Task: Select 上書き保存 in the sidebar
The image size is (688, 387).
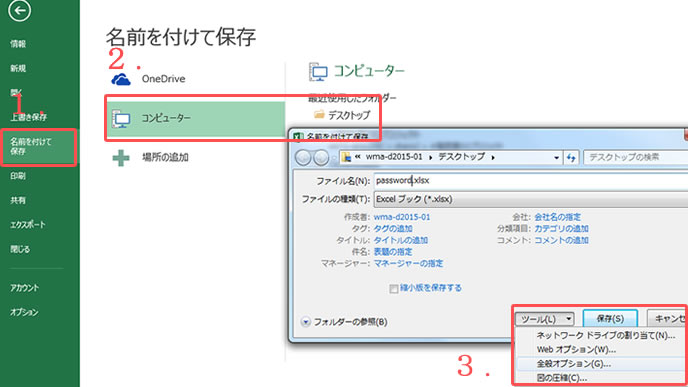Action: 29,117
